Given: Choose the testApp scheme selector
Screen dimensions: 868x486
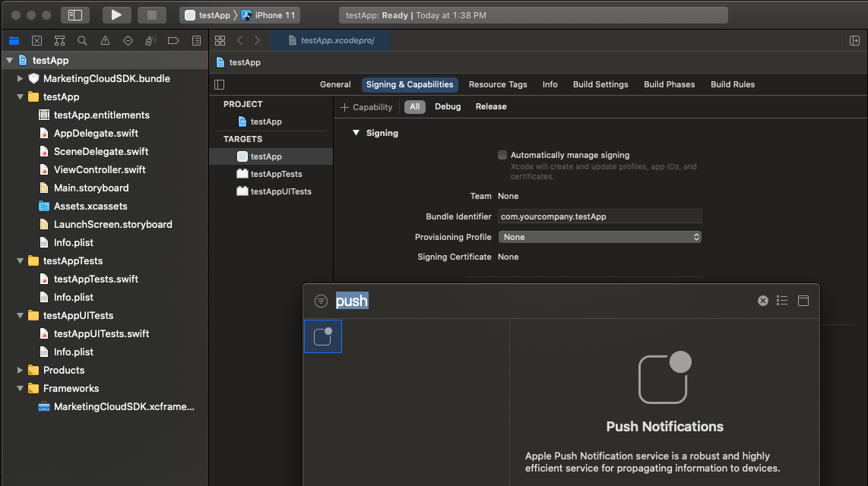Looking at the screenshot, I should point(207,15).
